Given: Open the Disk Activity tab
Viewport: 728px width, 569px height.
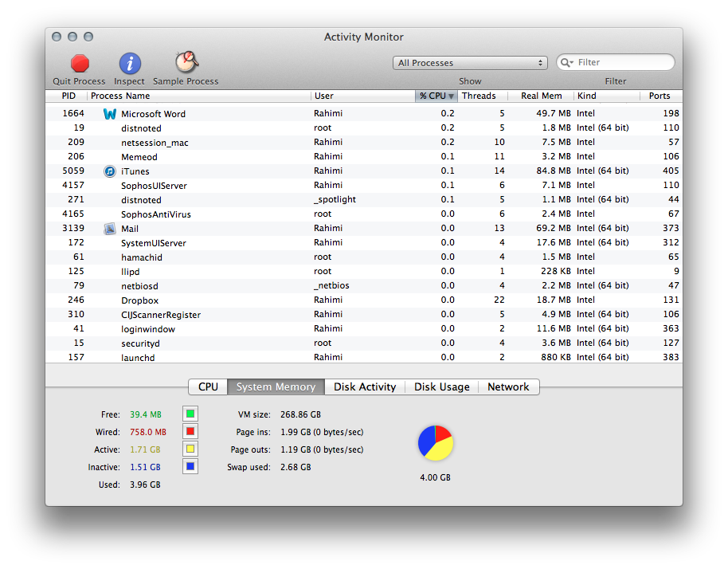Looking at the screenshot, I should point(365,387).
